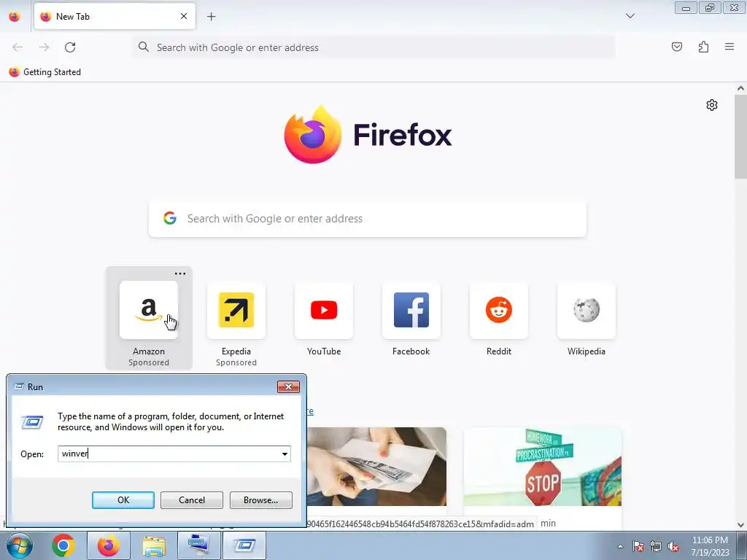The width and height of the screenshot is (747, 560).
Task: Open the Getting Started bookmark
Action: (x=44, y=72)
